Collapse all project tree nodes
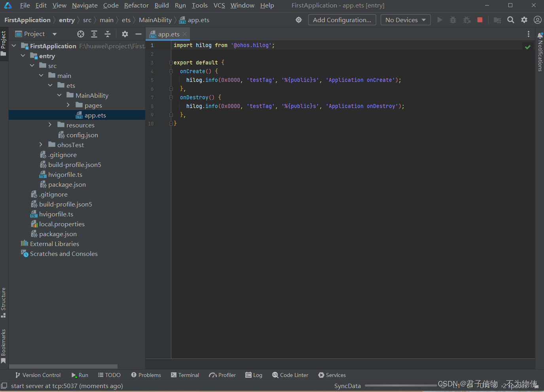The image size is (544, 392). (108, 34)
